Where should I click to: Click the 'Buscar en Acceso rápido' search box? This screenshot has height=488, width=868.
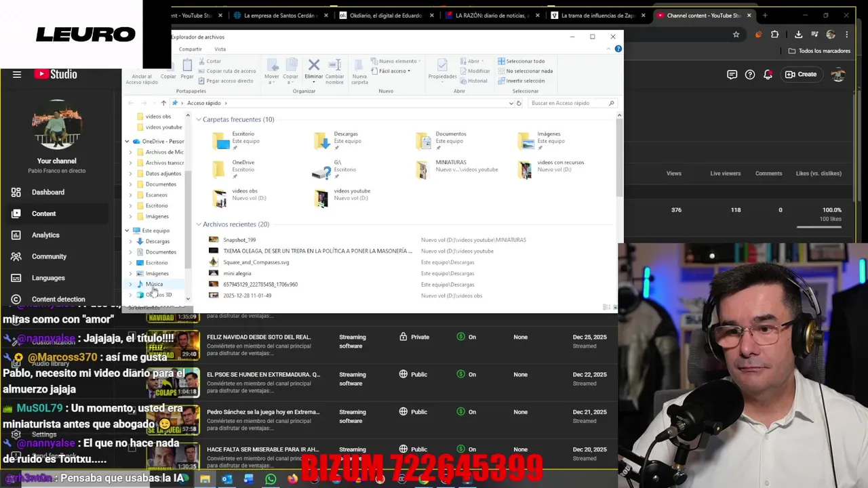point(572,103)
